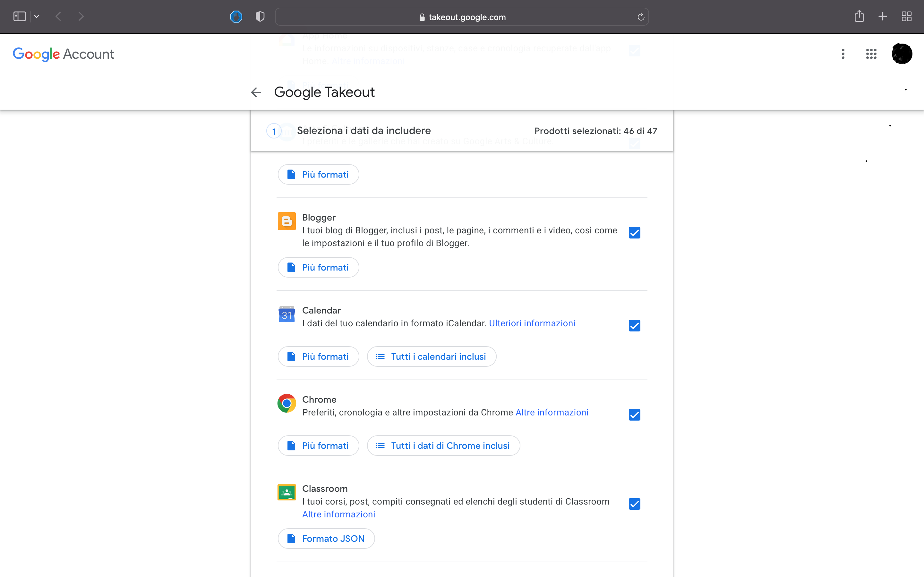Open the three-dot options menu

(x=843, y=54)
